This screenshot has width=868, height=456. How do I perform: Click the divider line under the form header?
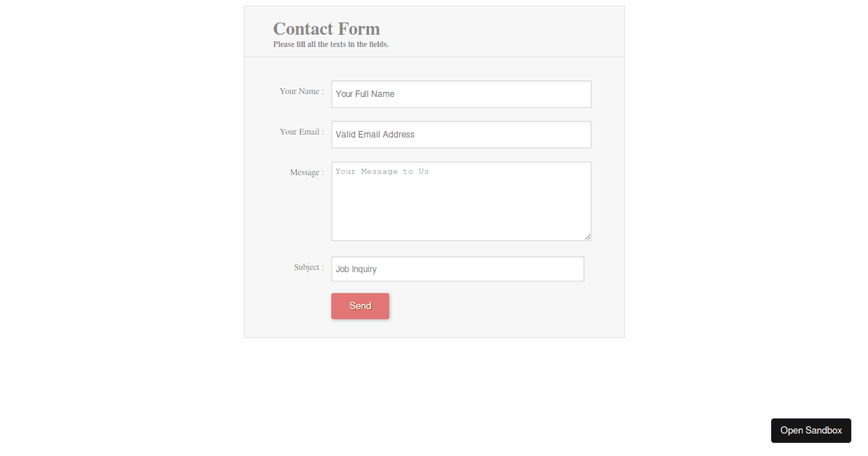tap(434, 56)
